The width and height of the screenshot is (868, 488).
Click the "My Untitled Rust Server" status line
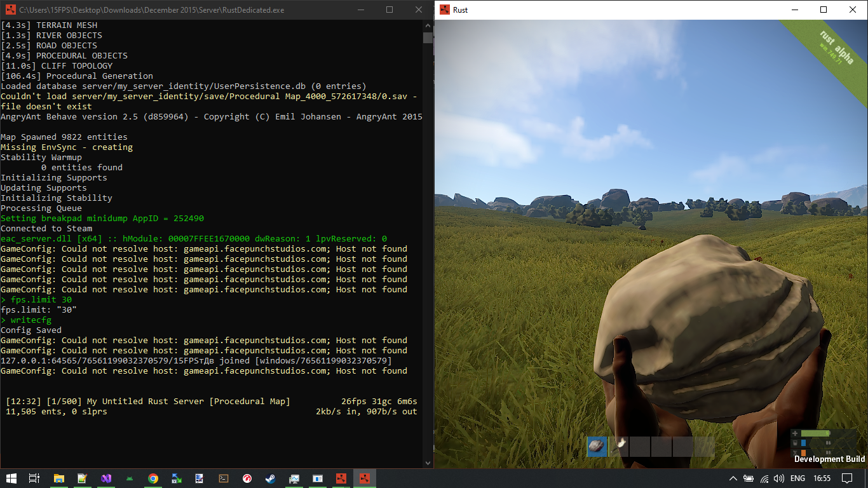point(148,401)
